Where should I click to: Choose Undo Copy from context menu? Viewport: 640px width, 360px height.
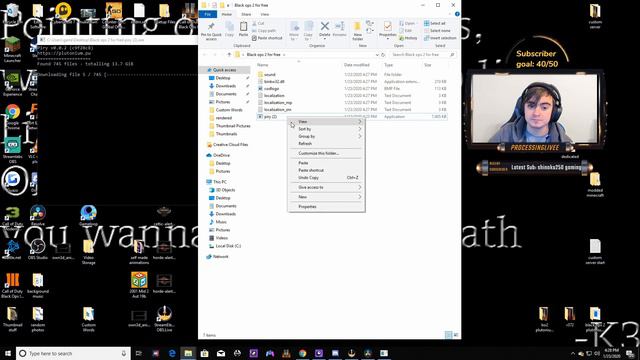click(x=326, y=178)
